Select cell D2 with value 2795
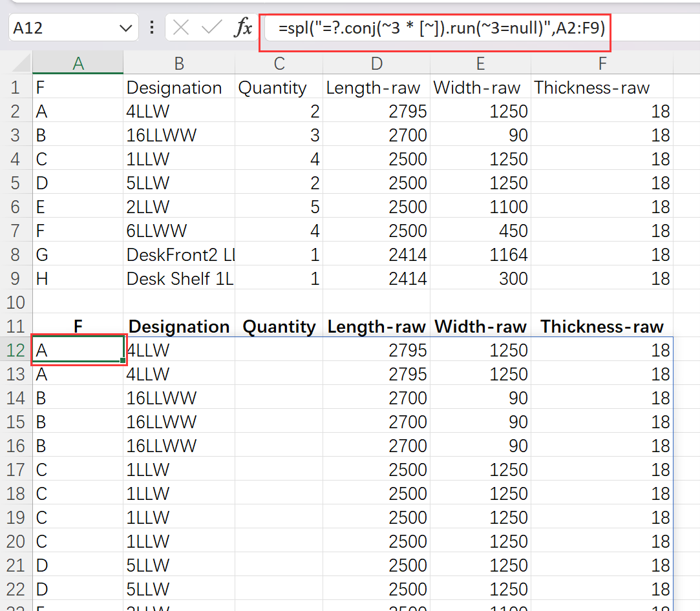This screenshot has height=611, width=700. (376, 112)
